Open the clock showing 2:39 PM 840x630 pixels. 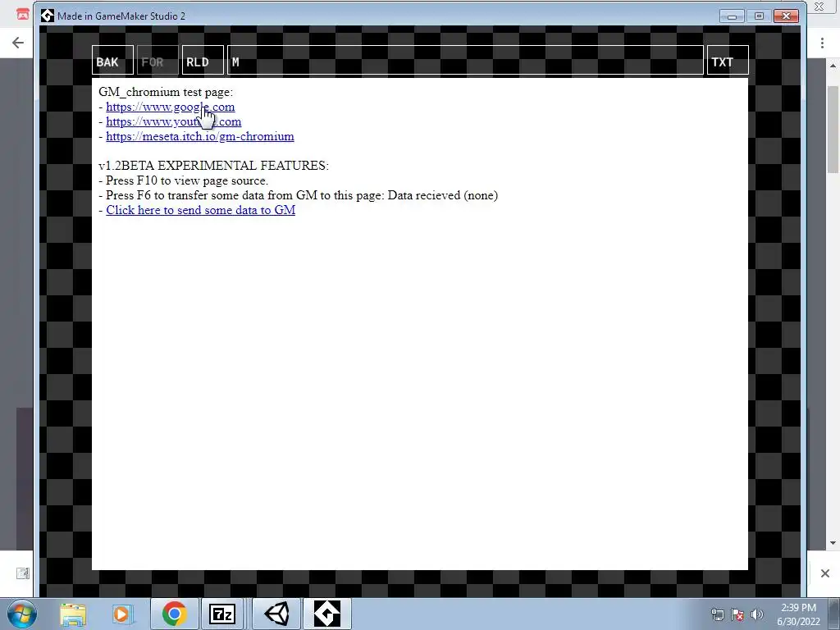(x=798, y=614)
